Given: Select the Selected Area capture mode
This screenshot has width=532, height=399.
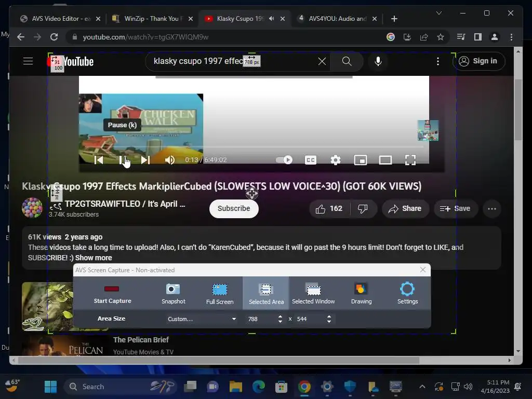Looking at the screenshot, I should pos(266,294).
